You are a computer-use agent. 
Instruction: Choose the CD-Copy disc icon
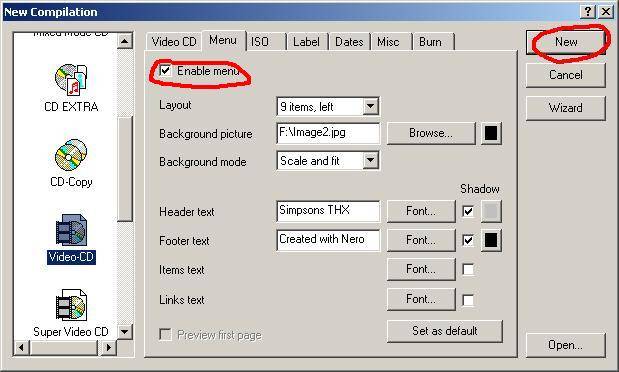click(71, 155)
